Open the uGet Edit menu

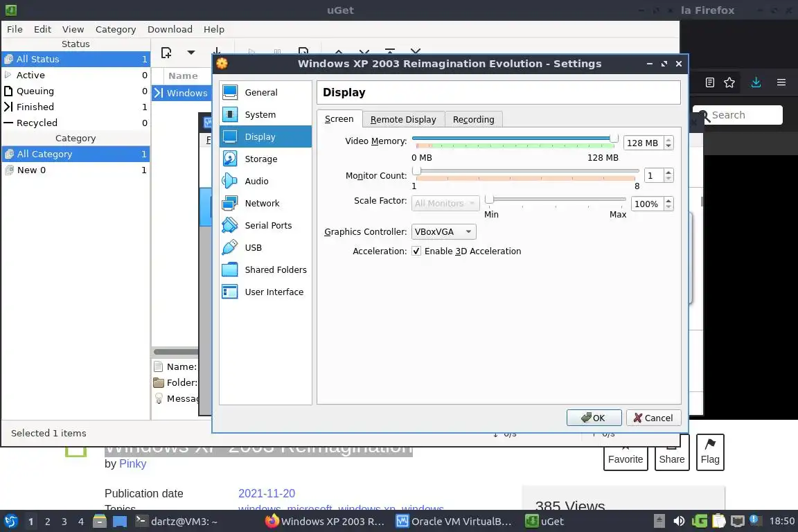click(x=42, y=29)
